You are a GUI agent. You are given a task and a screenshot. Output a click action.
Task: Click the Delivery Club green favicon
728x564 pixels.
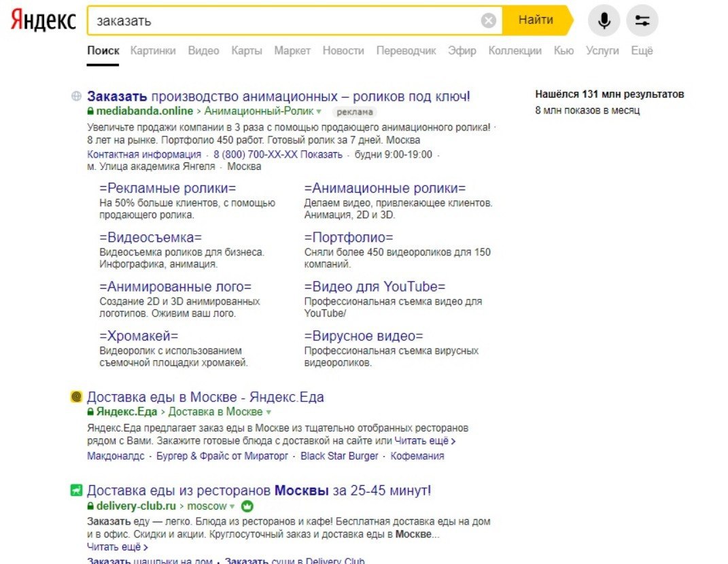pyautogui.click(x=76, y=490)
